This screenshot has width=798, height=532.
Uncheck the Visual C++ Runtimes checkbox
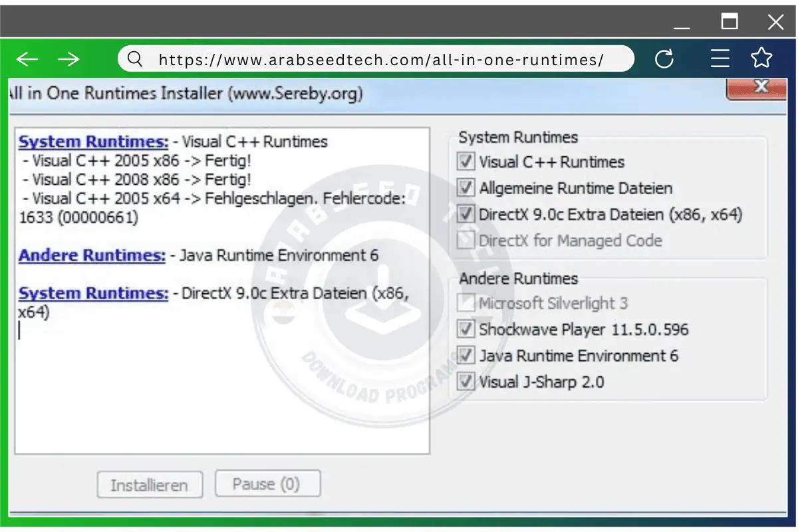(x=466, y=162)
